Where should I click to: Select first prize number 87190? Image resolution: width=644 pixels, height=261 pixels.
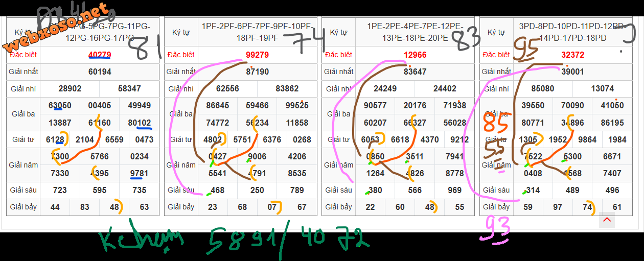click(257, 72)
